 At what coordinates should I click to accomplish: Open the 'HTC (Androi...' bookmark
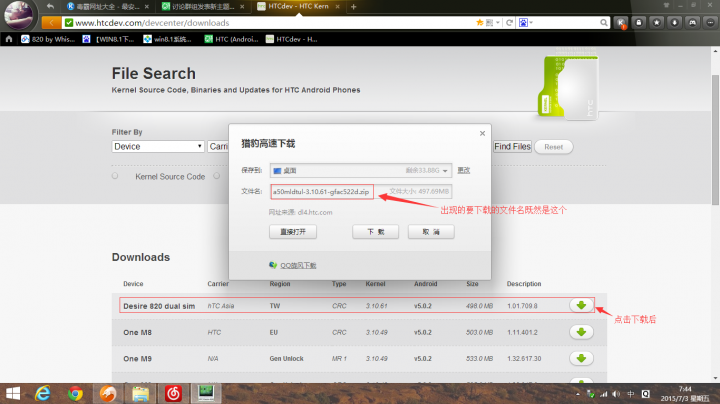coord(231,39)
